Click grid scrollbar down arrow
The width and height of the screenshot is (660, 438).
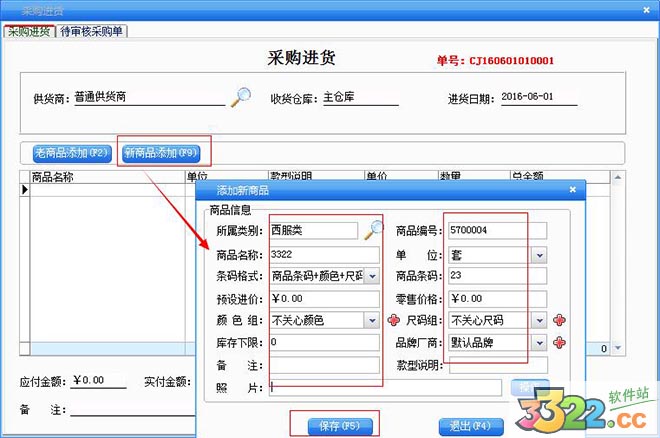tap(618, 348)
